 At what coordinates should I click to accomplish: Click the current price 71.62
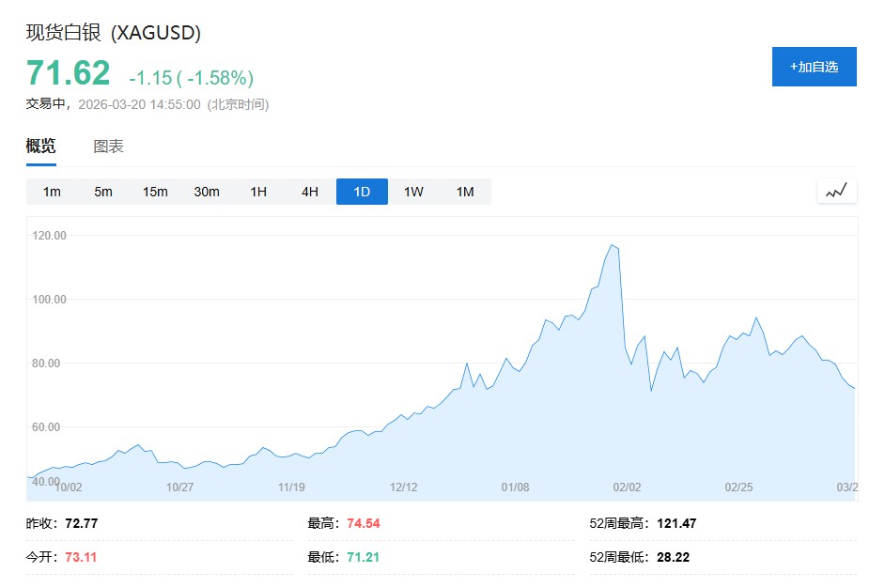68,72
